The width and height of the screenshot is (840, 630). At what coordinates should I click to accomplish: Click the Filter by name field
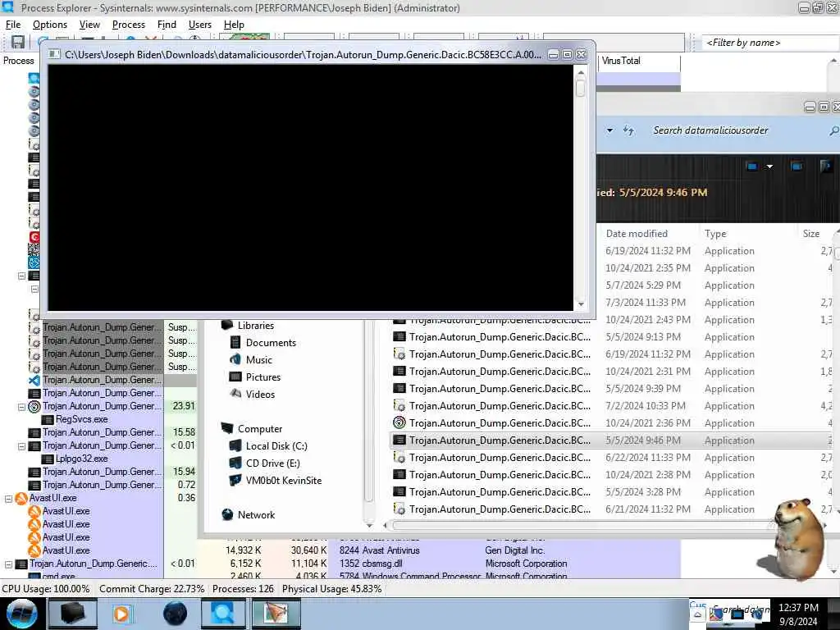click(769, 43)
